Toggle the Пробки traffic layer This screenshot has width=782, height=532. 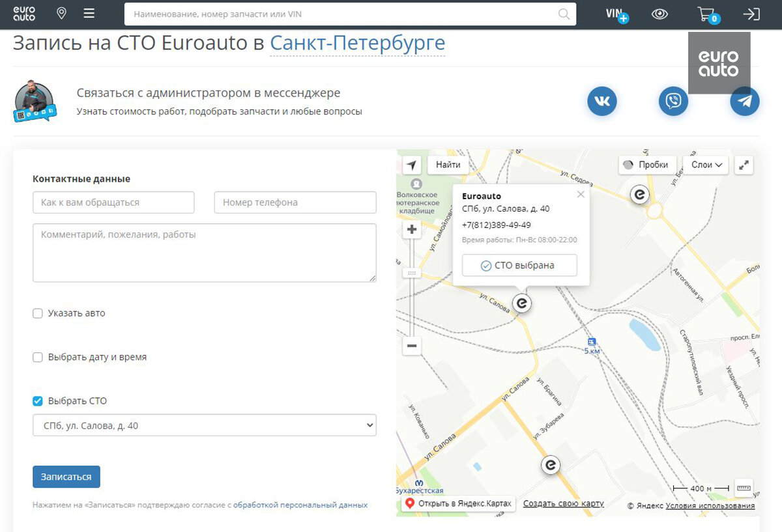(x=647, y=165)
